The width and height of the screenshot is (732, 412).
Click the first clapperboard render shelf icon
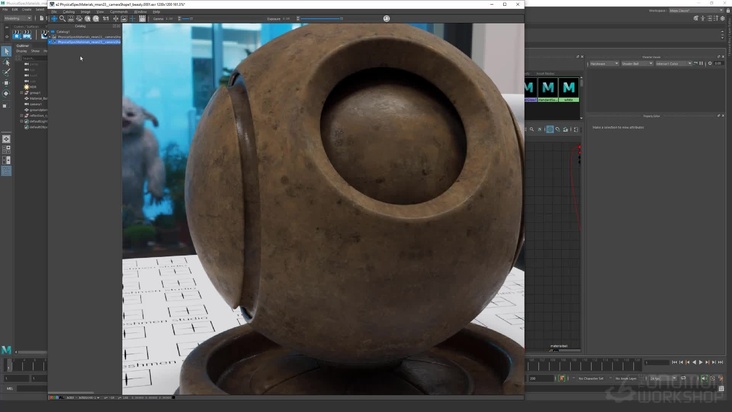coord(17,35)
